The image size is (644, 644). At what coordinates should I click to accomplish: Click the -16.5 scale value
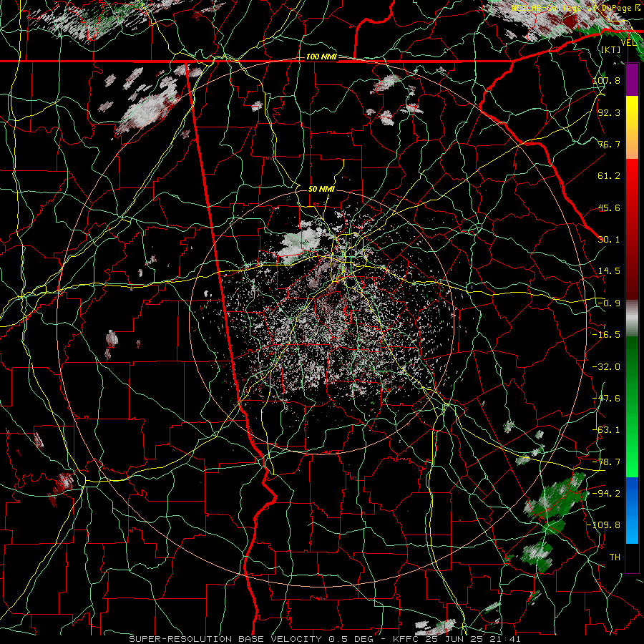coord(607,335)
